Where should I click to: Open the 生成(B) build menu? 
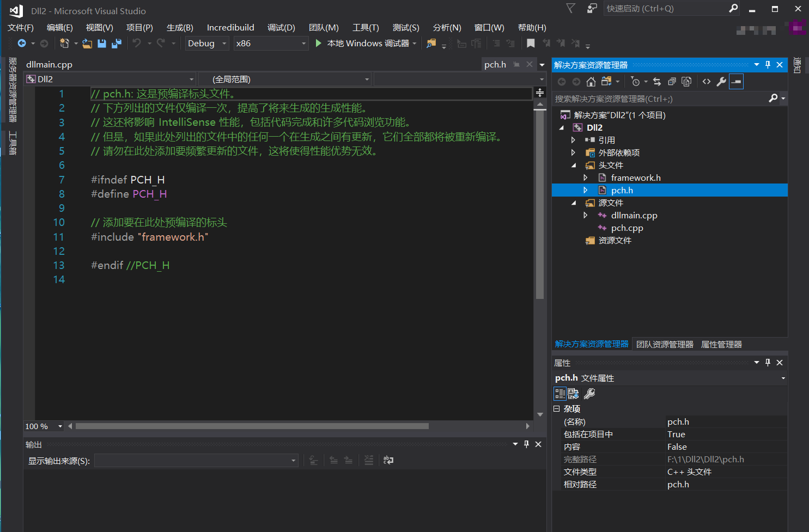click(x=180, y=28)
